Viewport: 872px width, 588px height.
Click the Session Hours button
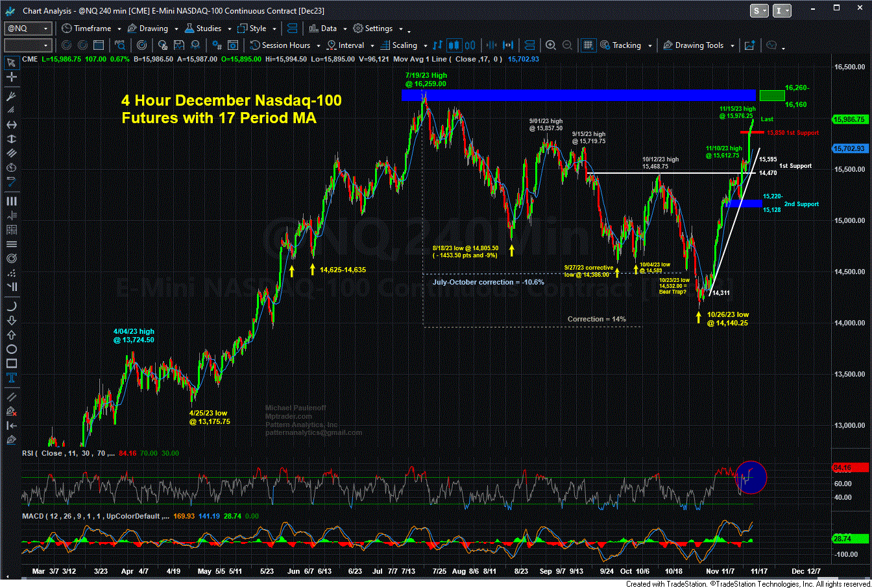click(281, 45)
